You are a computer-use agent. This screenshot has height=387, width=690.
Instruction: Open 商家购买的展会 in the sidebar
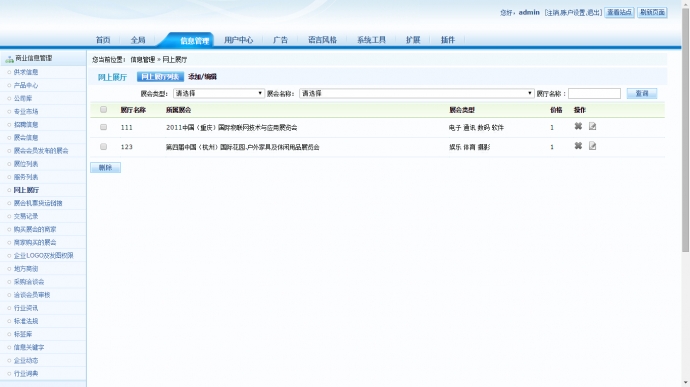coord(35,242)
